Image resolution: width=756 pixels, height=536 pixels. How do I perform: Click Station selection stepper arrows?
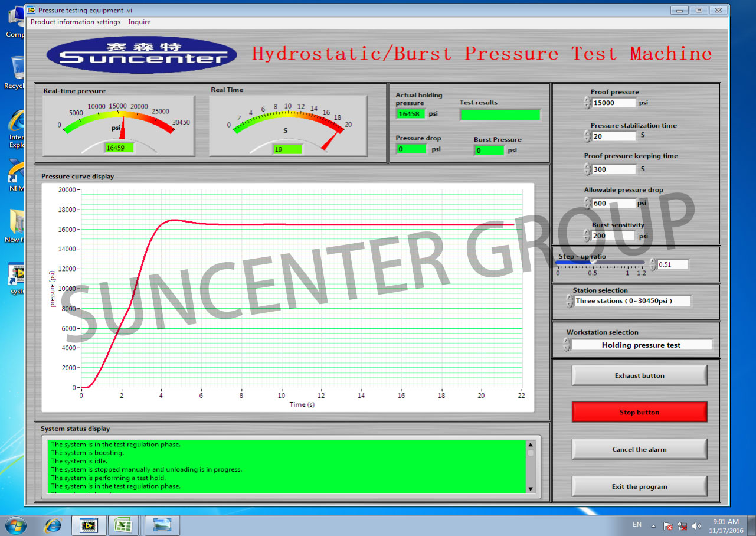tap(570, 301)
